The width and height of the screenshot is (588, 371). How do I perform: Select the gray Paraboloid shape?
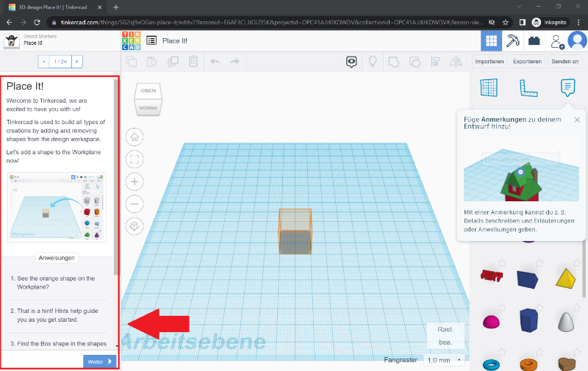click(x=566, y=322)
